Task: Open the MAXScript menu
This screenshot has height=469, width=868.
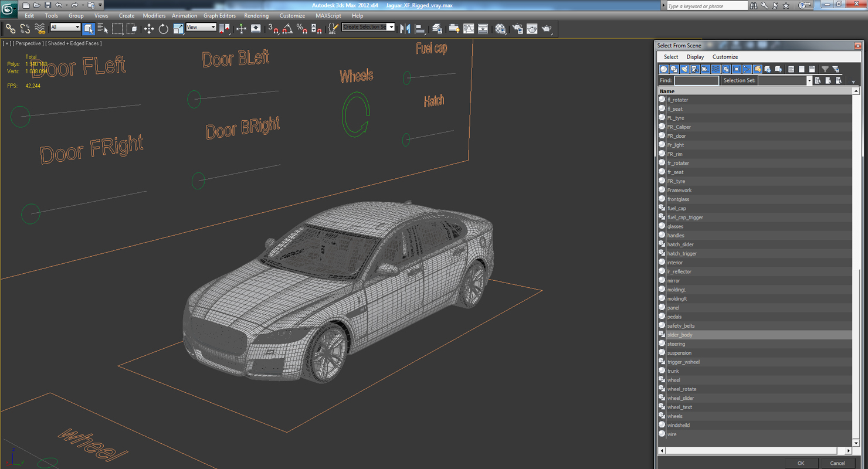Action: [x=328, y=16]
